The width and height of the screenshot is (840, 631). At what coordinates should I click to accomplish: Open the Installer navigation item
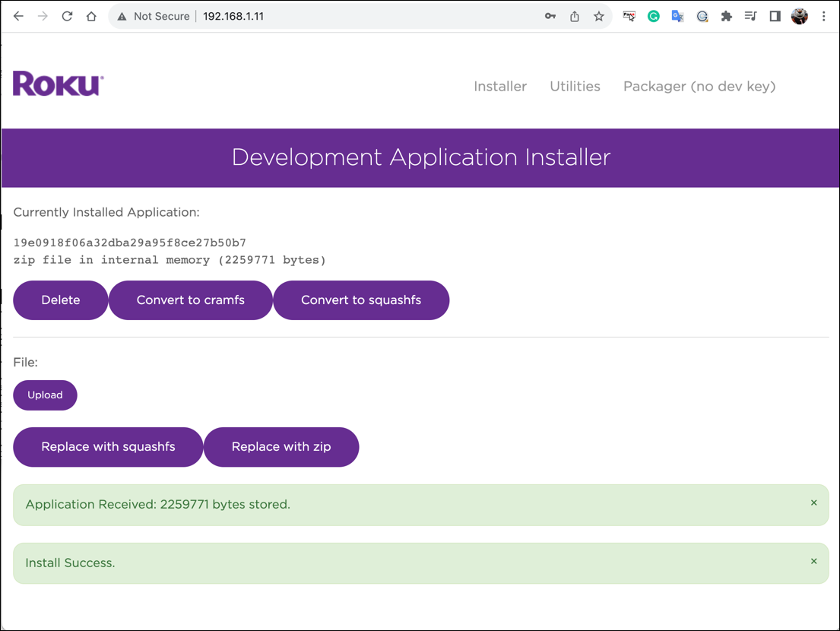pos(500,87)
